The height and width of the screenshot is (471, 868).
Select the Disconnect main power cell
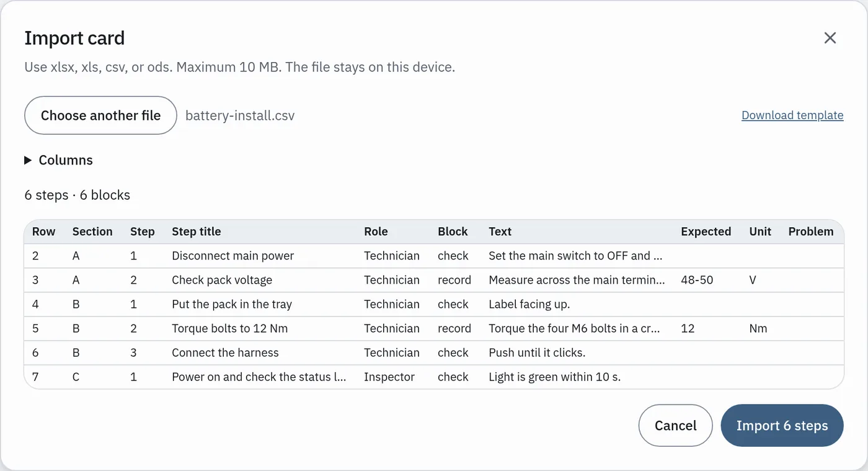233,256
